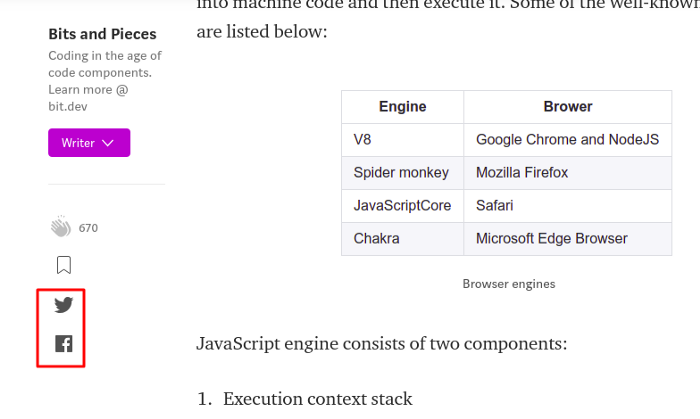Screen dimensions: 700x419
Task: Click the JavaScriptCore table cell
Action: 402,206
